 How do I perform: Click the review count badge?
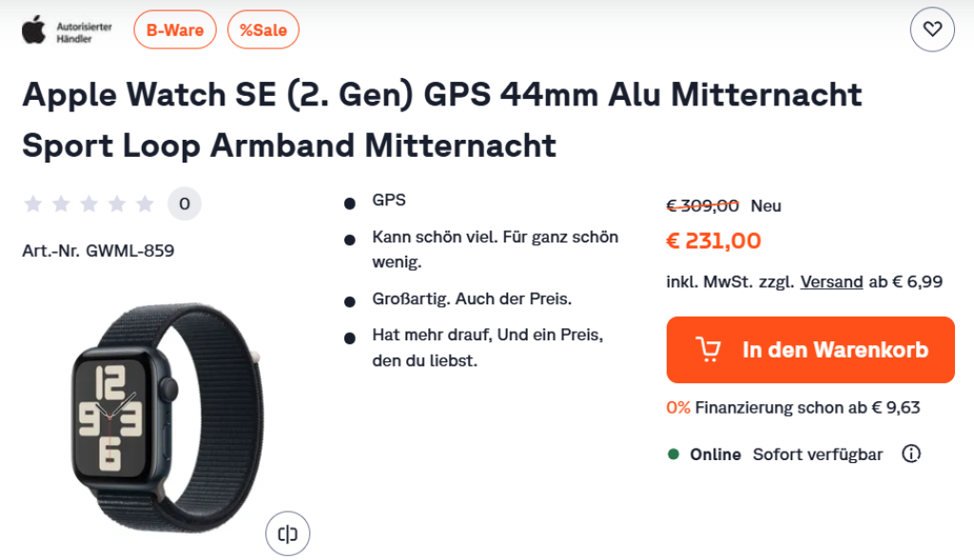pos(185,203)
